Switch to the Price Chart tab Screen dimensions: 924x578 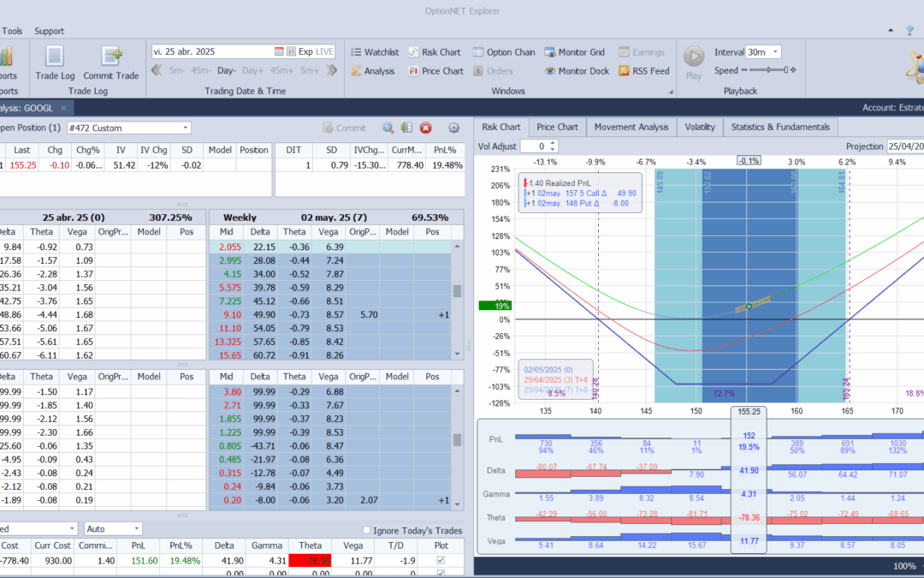pos(557,127)
